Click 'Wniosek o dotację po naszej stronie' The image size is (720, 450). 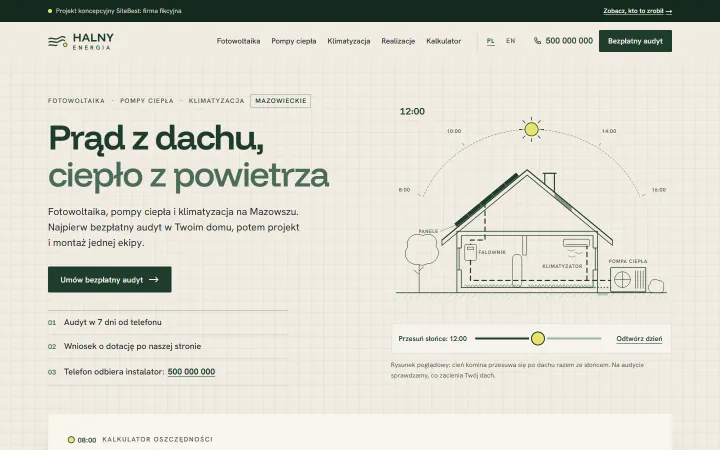point(132,346)
